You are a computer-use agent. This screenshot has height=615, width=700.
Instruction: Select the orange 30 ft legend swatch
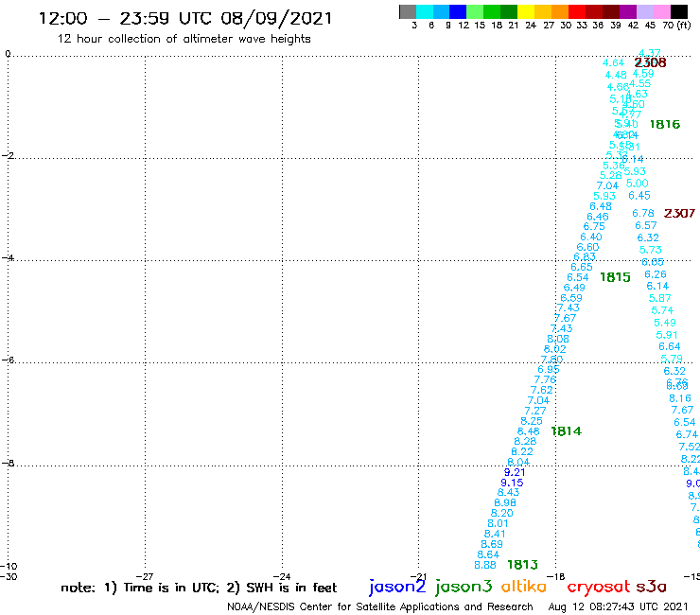click(x=560, y=11)
